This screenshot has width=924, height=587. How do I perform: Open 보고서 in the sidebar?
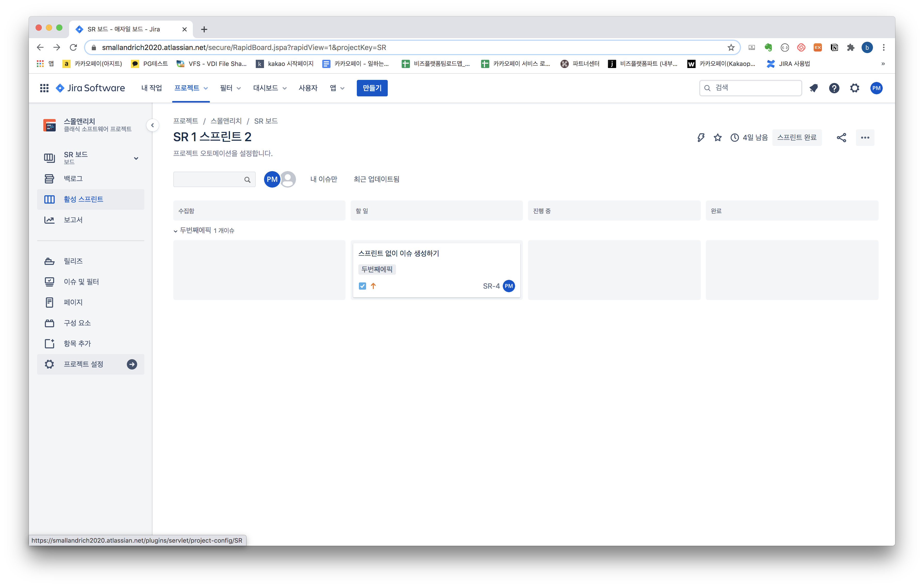(x=73, y=220)
